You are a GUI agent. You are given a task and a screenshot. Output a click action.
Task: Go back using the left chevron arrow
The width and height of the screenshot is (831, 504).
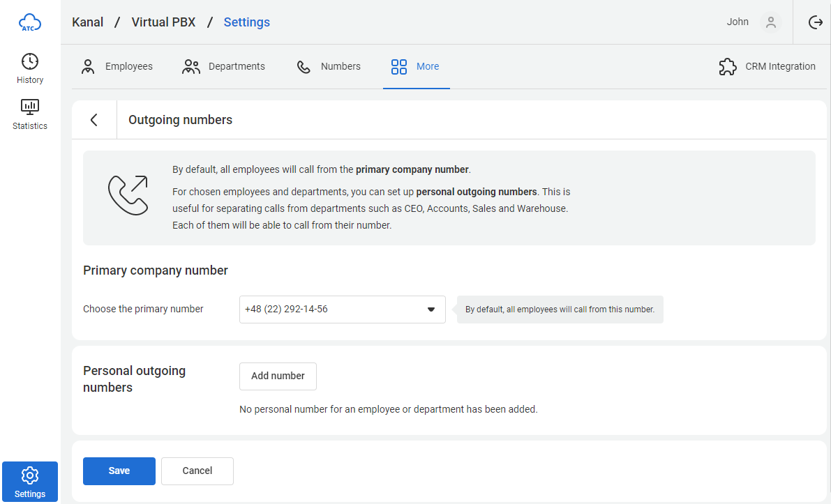point(94,120)
